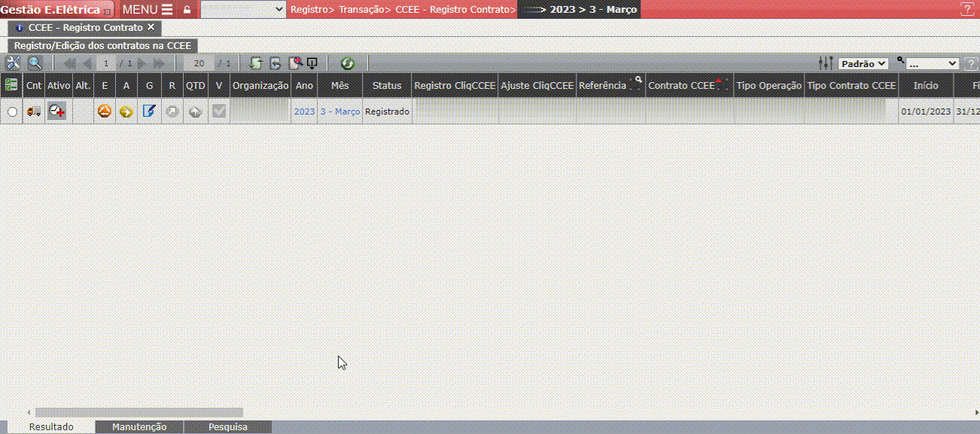The image size is (980, 434).
Task: Open the sliders settings icon beside Padrão
Action: (x=826, y=64)
